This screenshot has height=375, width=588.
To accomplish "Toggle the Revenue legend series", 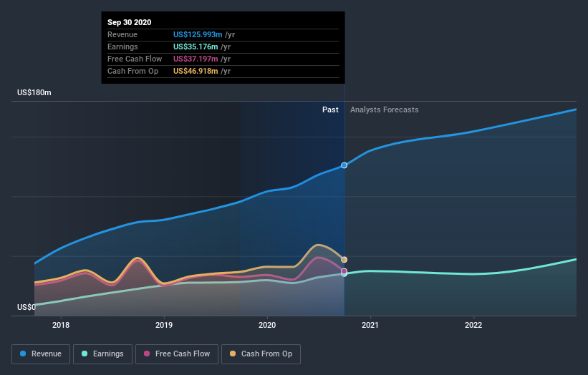I will (x=41, y=354).
